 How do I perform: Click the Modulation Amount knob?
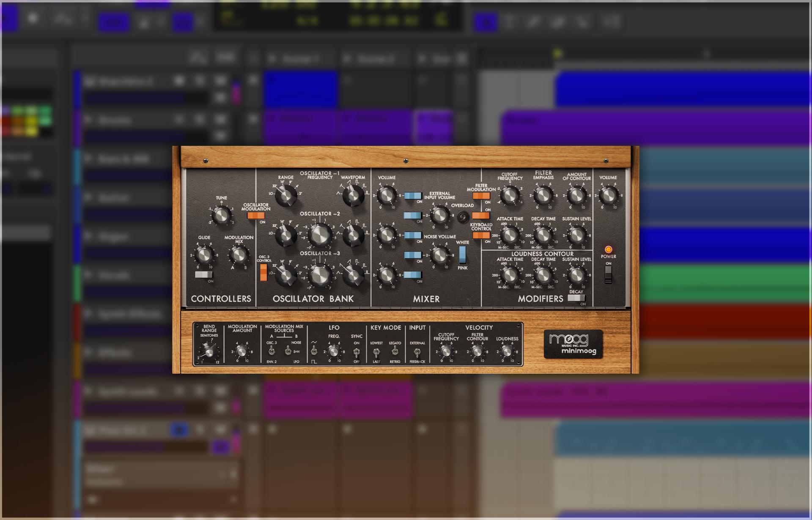pos(241,351)
